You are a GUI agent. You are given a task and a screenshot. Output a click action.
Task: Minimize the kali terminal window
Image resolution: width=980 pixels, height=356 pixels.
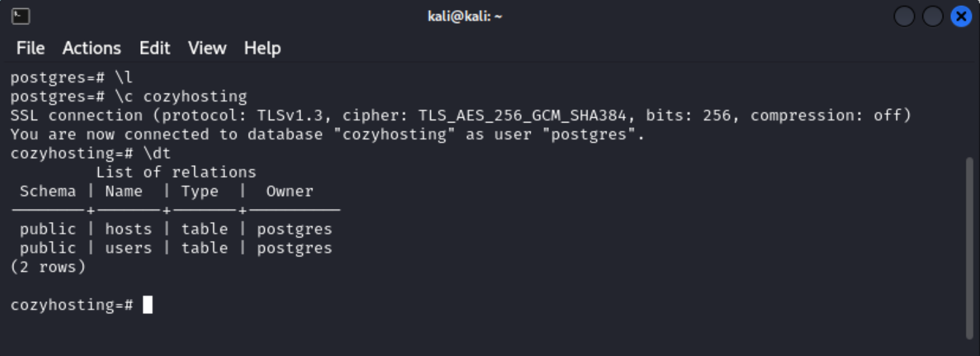point(904,16)
